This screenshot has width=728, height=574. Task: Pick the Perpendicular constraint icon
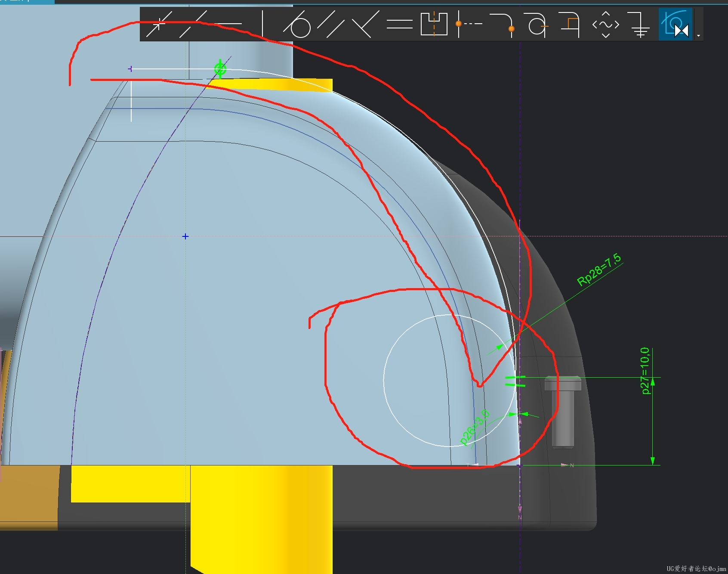[365, 24]
